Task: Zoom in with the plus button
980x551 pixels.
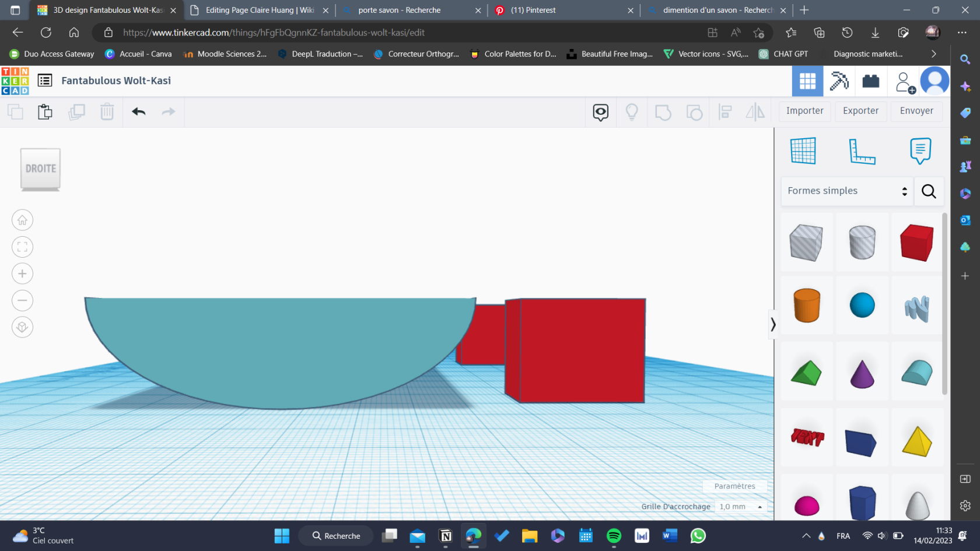Action: 22,274
